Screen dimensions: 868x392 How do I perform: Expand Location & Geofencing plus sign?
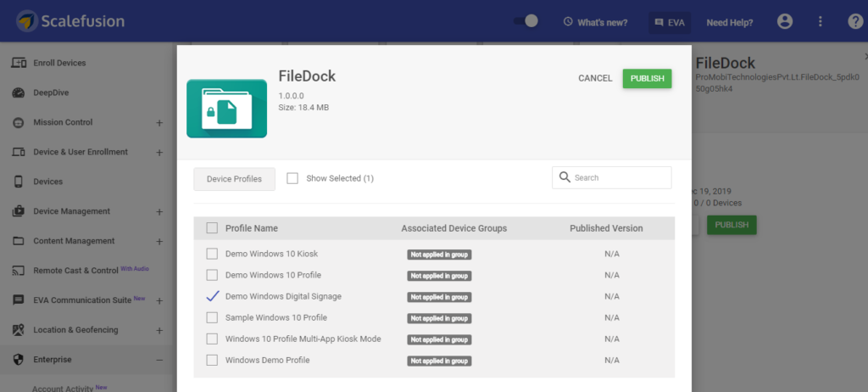pyautogui.click(x=159, y=330)
